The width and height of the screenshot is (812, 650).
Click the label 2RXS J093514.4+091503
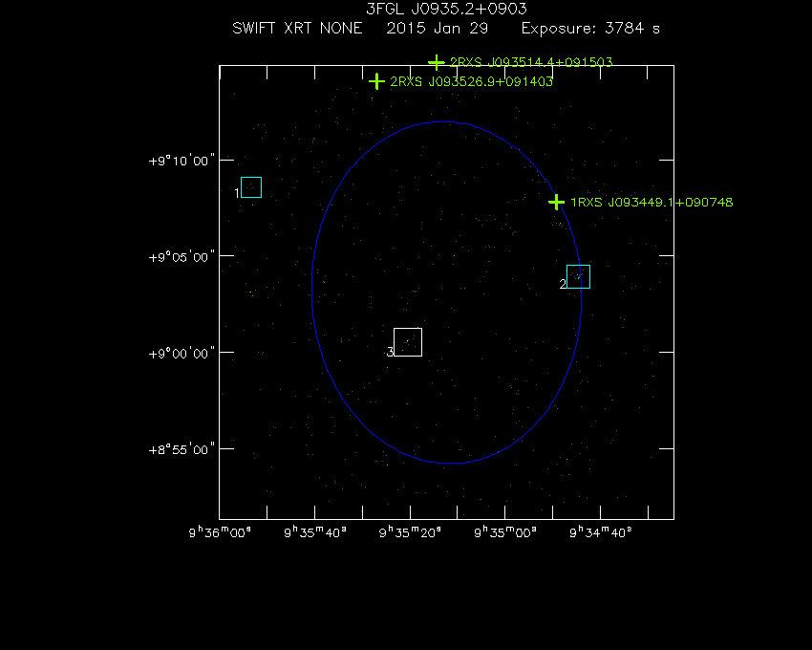[531, 62]
